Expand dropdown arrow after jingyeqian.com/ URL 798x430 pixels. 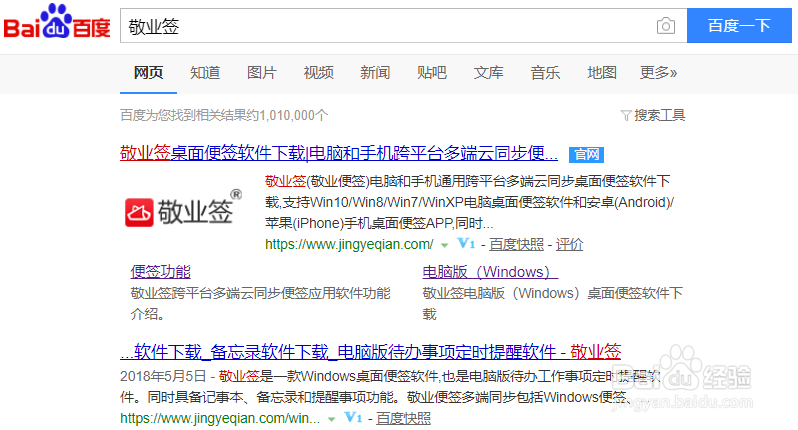pos(444,245)
